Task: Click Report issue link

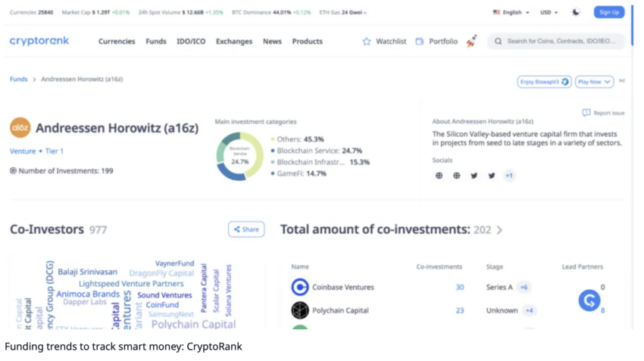Action: [608, 113]
